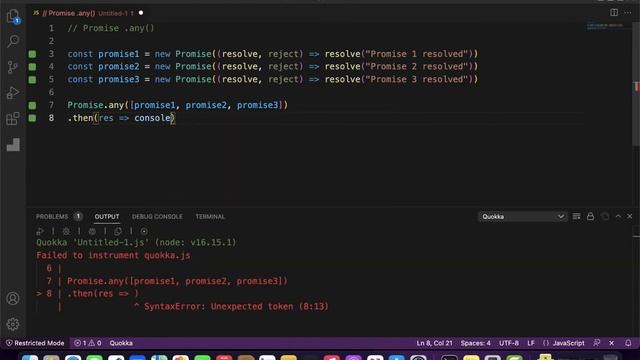
Task: Switch to the Problems tab
Action: [52, 216]
